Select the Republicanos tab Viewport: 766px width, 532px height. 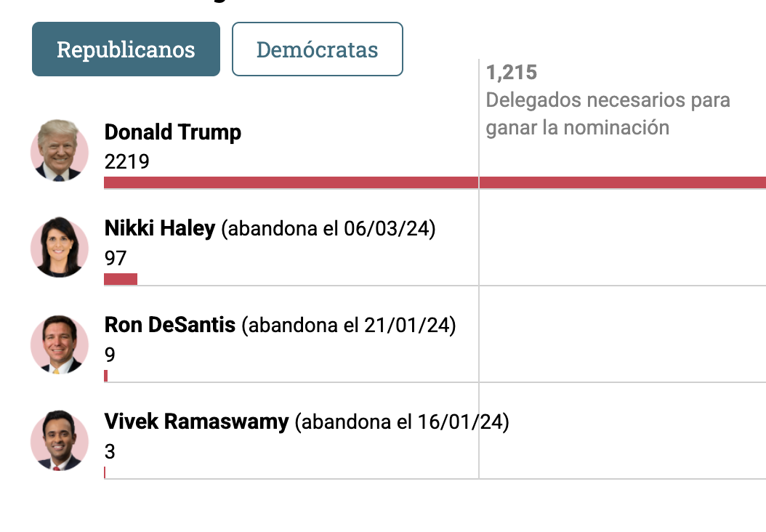pos(126,49)
